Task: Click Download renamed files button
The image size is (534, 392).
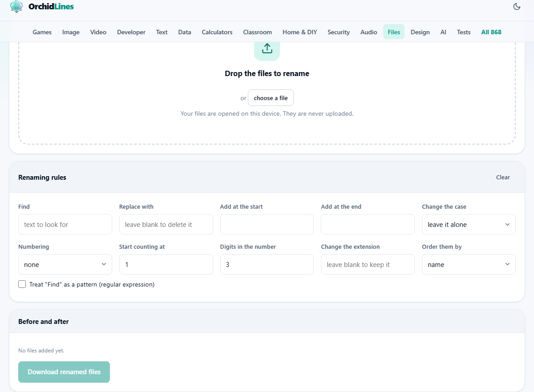Action: (64, 372)
